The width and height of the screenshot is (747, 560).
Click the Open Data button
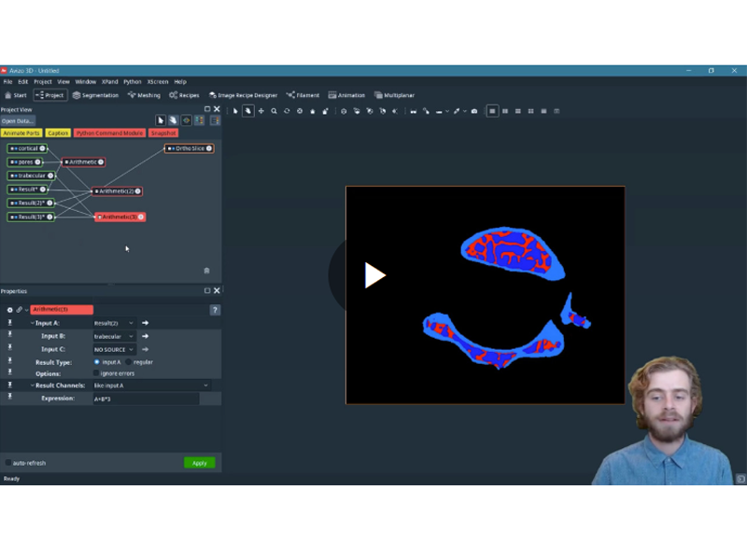pos(18,120)
